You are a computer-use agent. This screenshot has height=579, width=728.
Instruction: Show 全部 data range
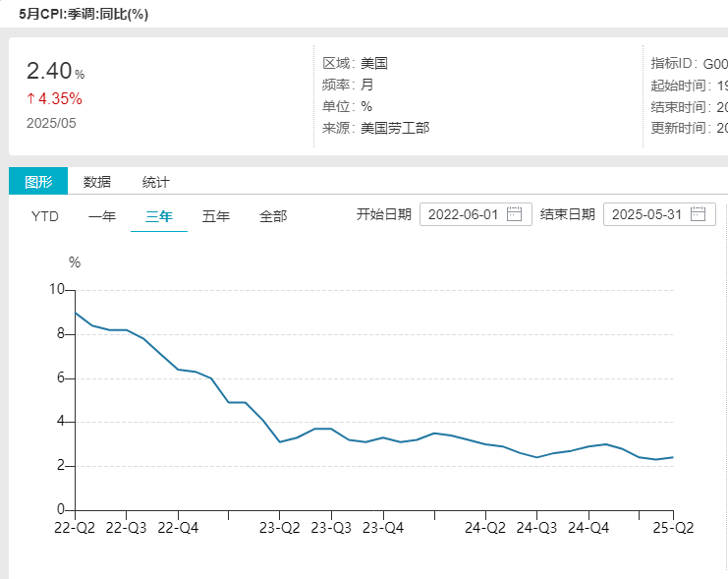click(273, 216)
